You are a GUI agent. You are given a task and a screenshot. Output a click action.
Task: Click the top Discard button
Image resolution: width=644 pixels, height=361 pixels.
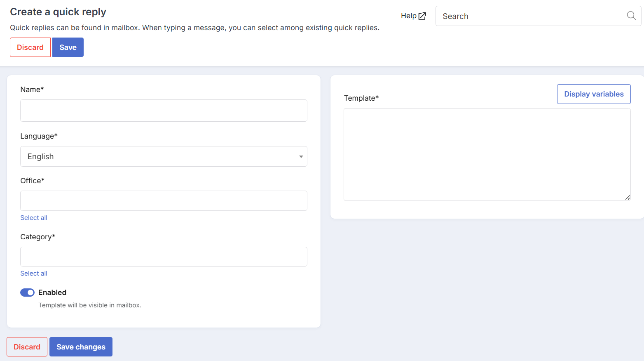(x=30, y=47)
